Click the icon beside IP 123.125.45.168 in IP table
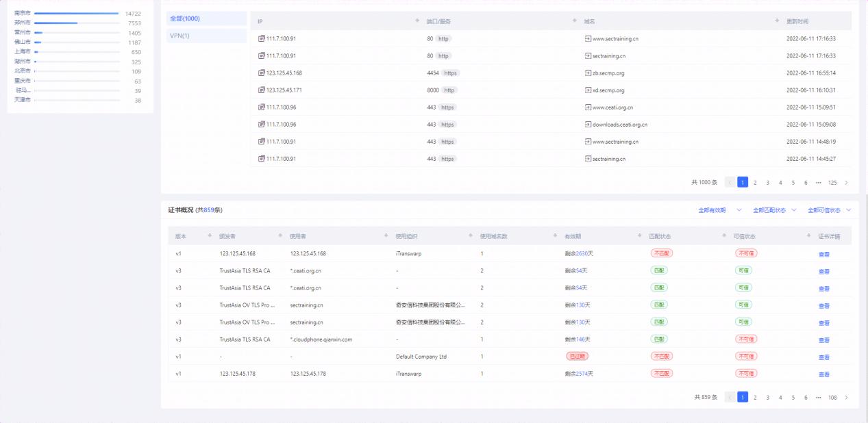Screen dimensions: 868x423 tap(261, 73)
